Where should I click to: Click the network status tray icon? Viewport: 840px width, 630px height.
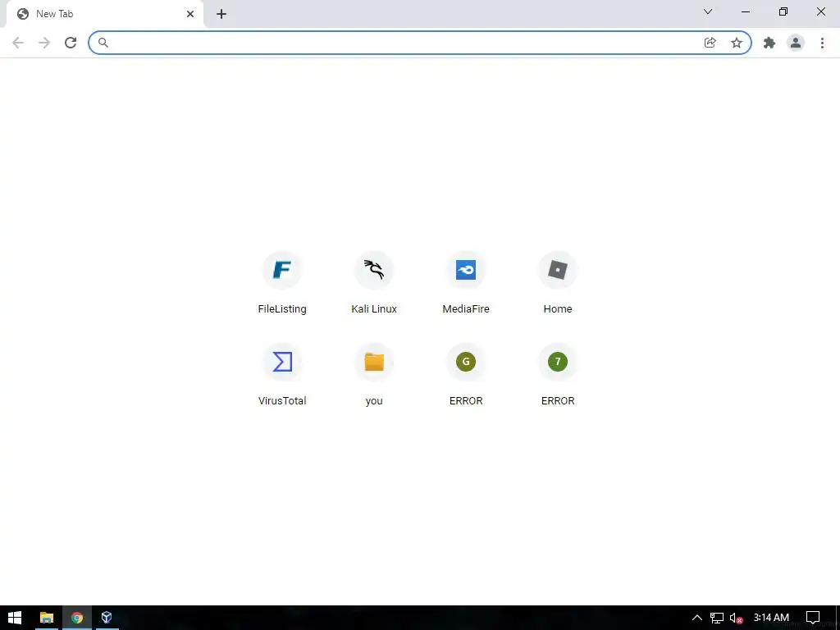[x=717, y=618]
